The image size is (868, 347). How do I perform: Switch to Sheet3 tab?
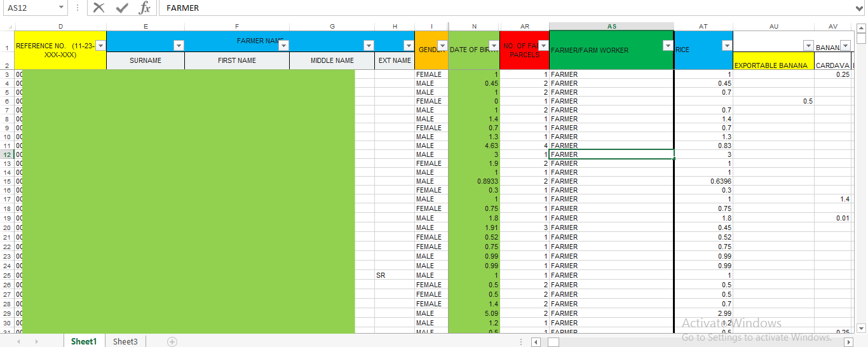[125, 341]
